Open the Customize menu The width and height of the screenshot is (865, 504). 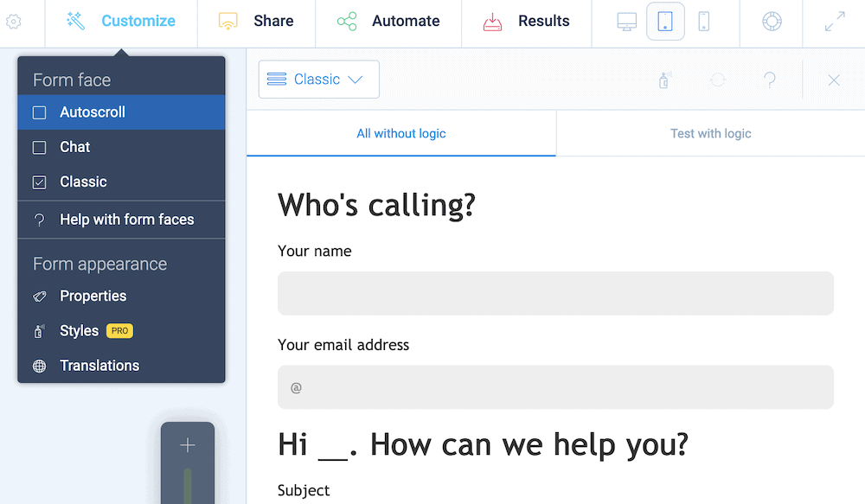click(121, 22)
